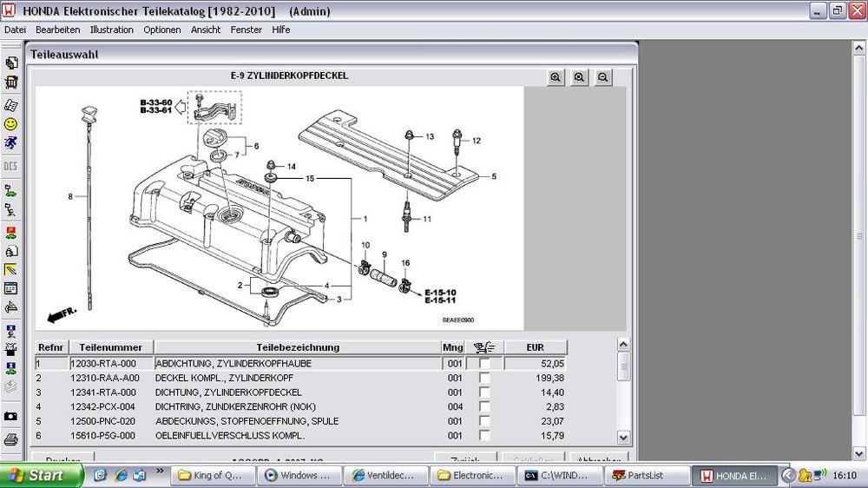Viewport: 868px width, 488px height.
Task: Click the set-square triangle sidebar icon
Action: point(10,307)
